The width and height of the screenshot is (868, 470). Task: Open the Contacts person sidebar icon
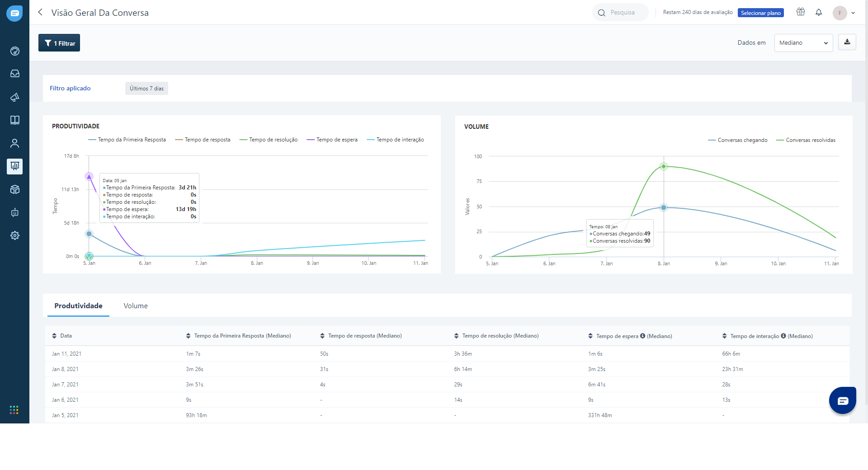pos(15,143)
